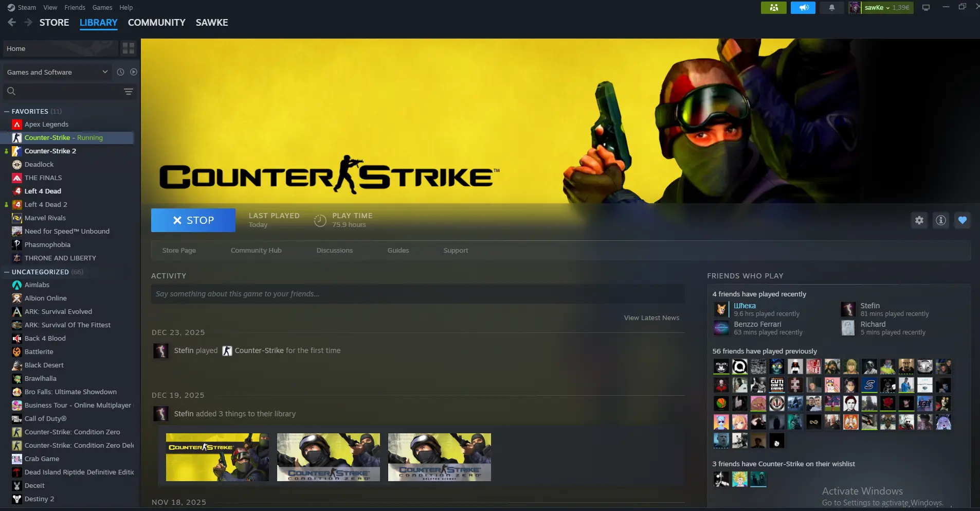
Task: Open the View menu
Action: [50, 8]
